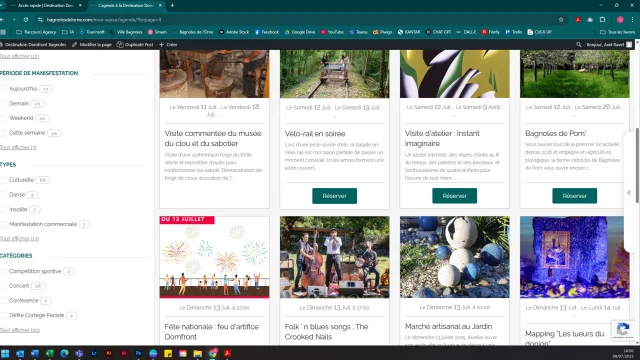
Task: Bookmark this page with the star icon
Action: [561, 20]
